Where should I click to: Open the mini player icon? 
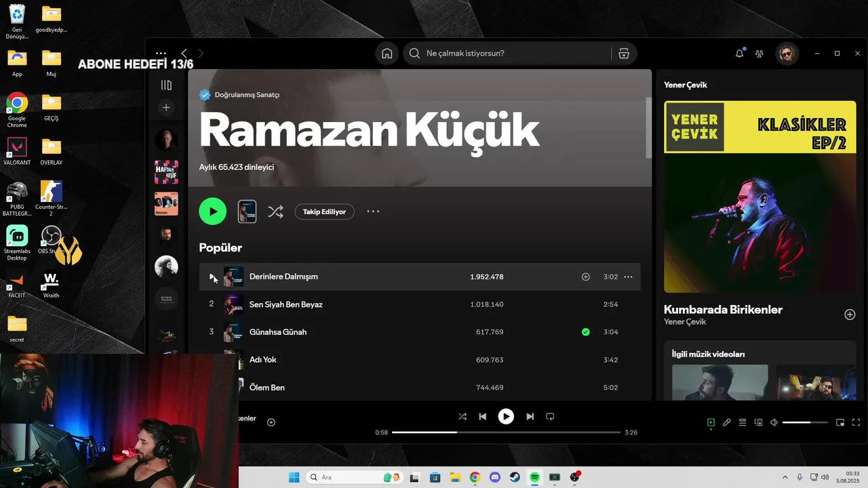pos(840,422)
